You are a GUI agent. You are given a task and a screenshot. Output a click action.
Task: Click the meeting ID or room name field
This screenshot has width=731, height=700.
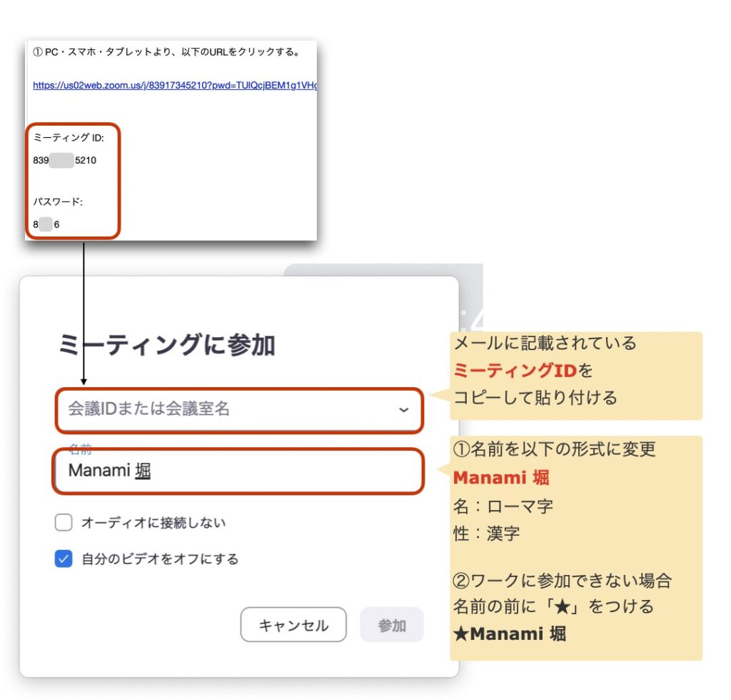[x=239, y=409]
